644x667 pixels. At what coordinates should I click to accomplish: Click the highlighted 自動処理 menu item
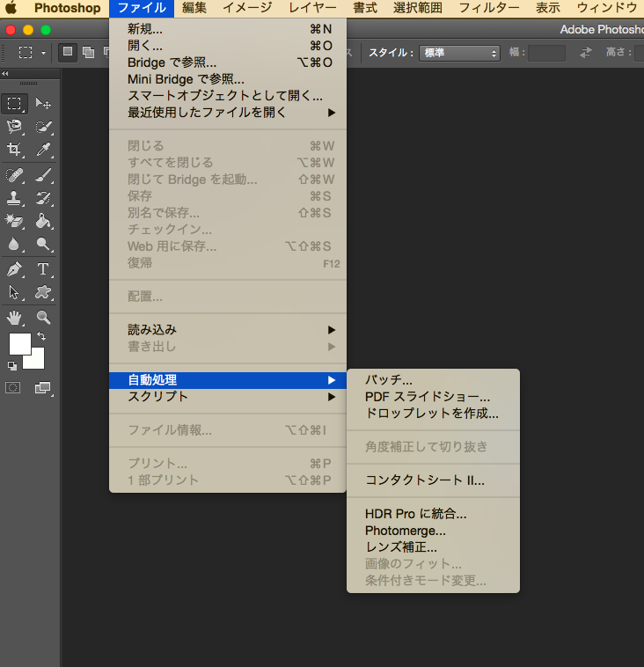click(x=228, y=380)
